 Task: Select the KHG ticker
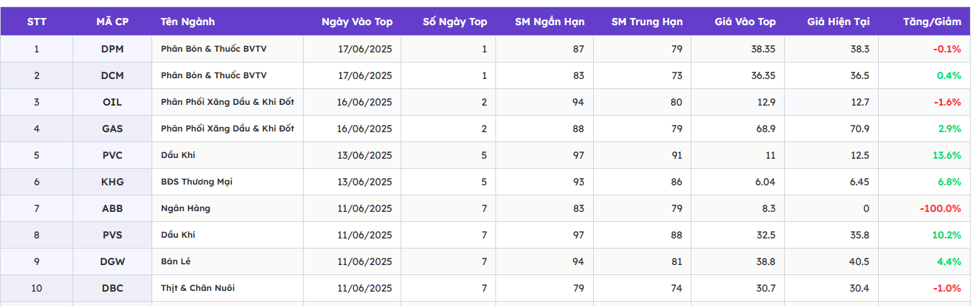[112, 182]
